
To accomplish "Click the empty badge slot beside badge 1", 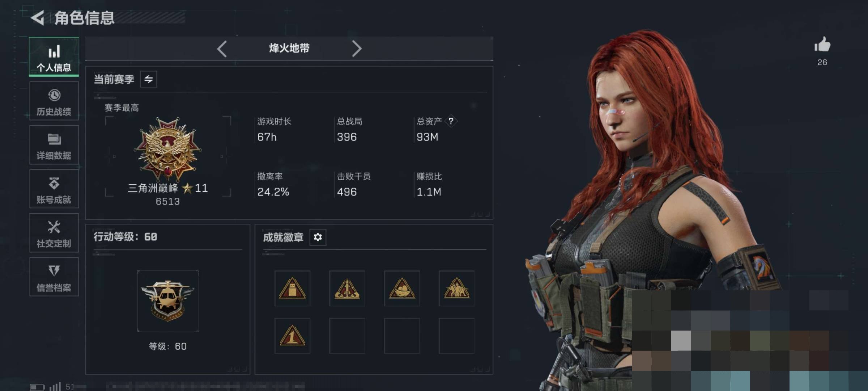I will pyautogui.click(x=347, y=336).
